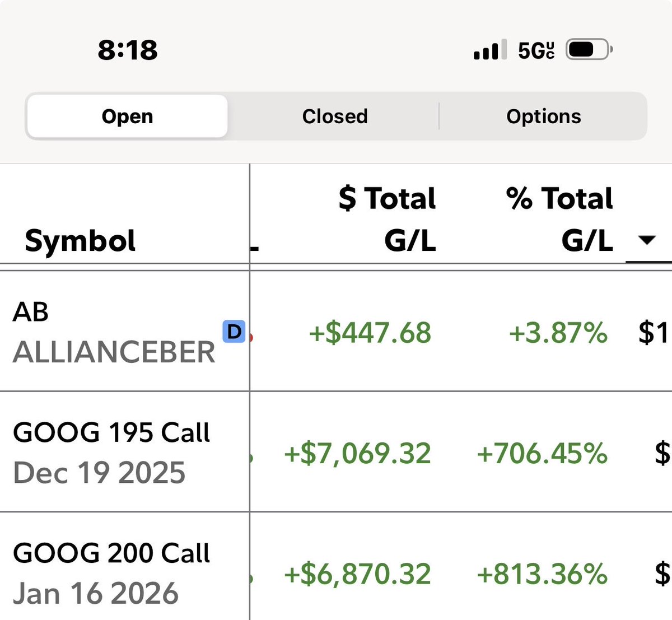Tap the 5G network indicator
This screenshot has height=620, width=672.
pos(536,50)
